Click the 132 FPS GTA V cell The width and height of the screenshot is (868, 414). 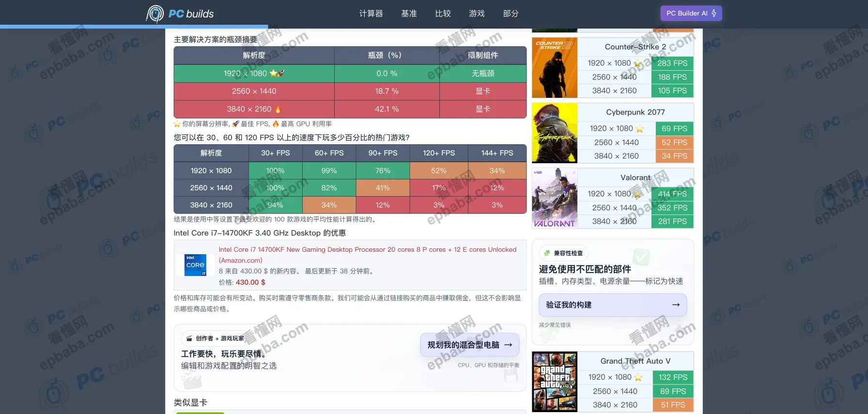coord(673,377)
